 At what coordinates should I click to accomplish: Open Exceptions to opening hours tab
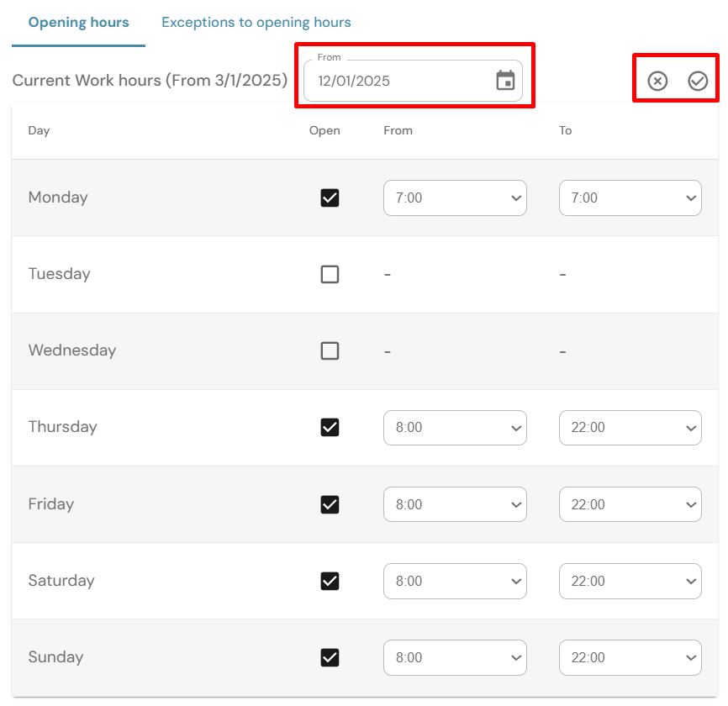256,23
